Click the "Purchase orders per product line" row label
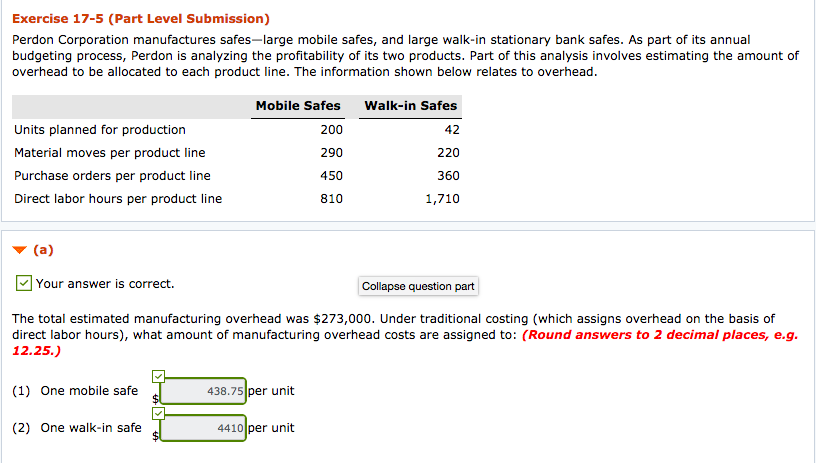 (112, 176)
